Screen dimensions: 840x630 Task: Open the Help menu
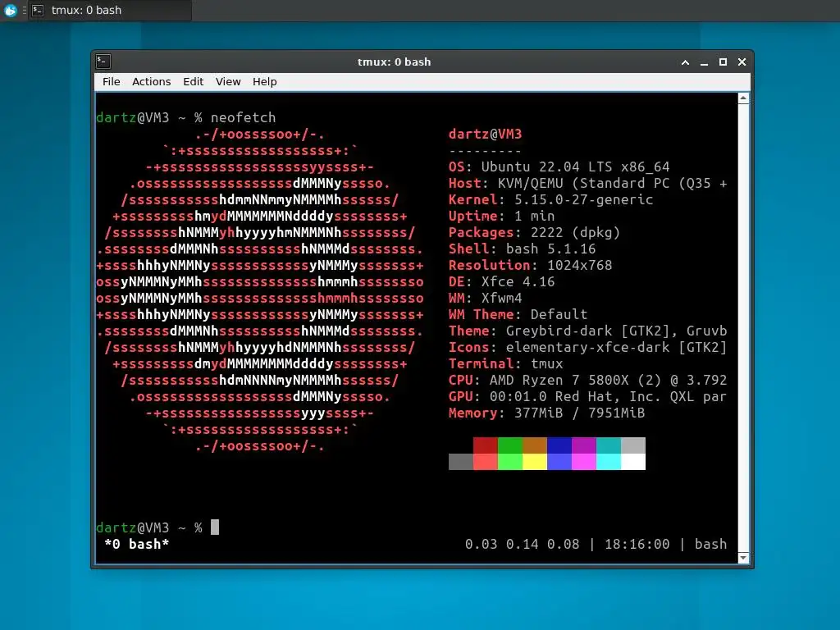[x=265, y=81]
